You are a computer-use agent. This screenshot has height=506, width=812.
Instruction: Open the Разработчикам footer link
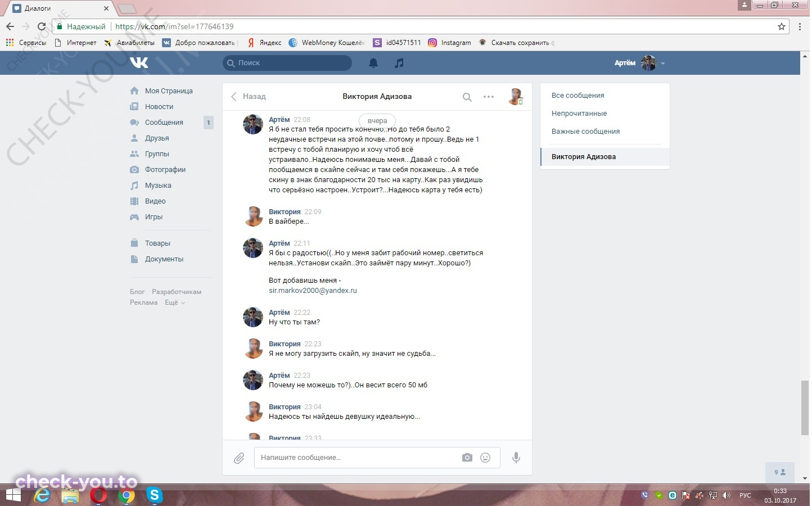[177, 292]
